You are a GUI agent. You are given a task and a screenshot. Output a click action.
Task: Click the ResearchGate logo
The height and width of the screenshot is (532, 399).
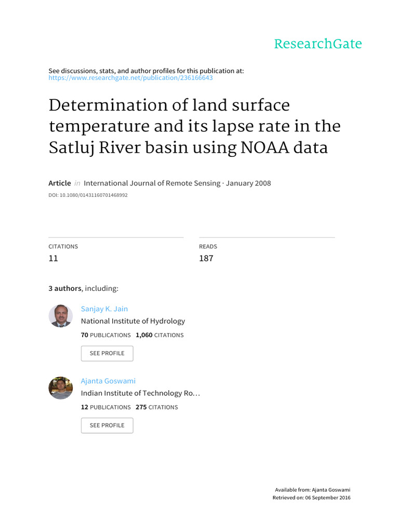point(317,44)
